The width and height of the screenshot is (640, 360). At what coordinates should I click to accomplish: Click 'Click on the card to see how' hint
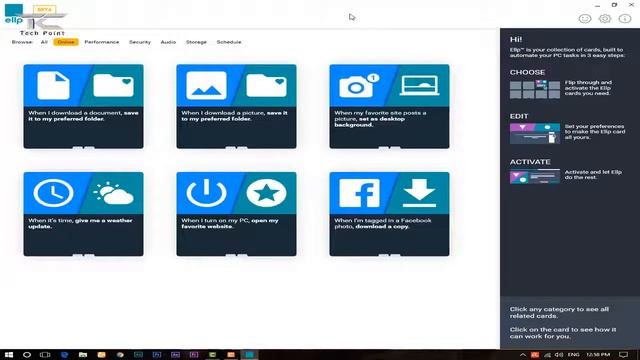[563, 333]
